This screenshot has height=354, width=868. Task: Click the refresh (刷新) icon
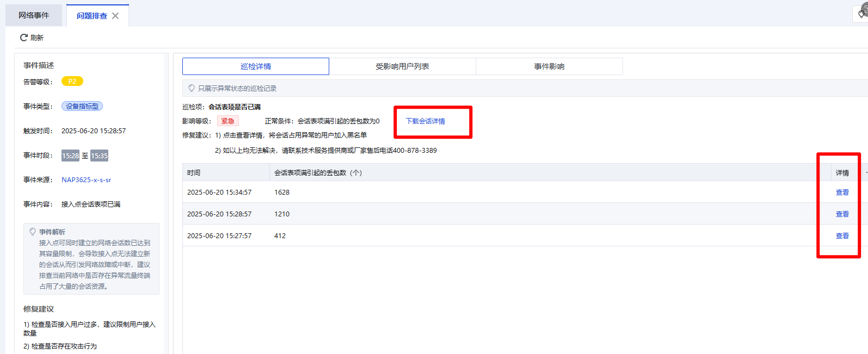point(23,38)
